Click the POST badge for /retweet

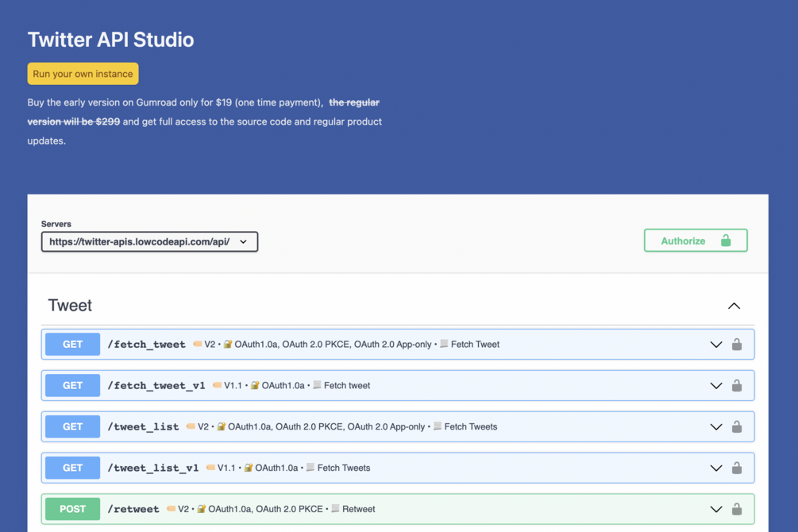(x=72, y=509)
